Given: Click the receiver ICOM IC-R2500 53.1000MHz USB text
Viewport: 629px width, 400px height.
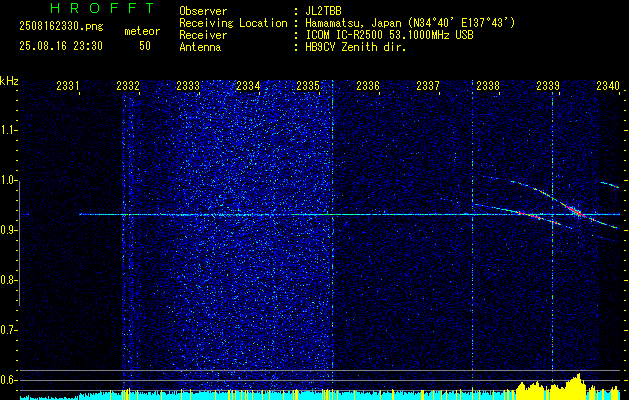Looking at the screenshot, I should pos(389,35).
